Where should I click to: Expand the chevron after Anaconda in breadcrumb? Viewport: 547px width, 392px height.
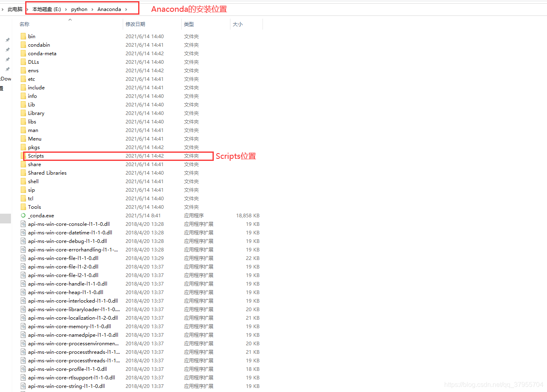point(126,9)
